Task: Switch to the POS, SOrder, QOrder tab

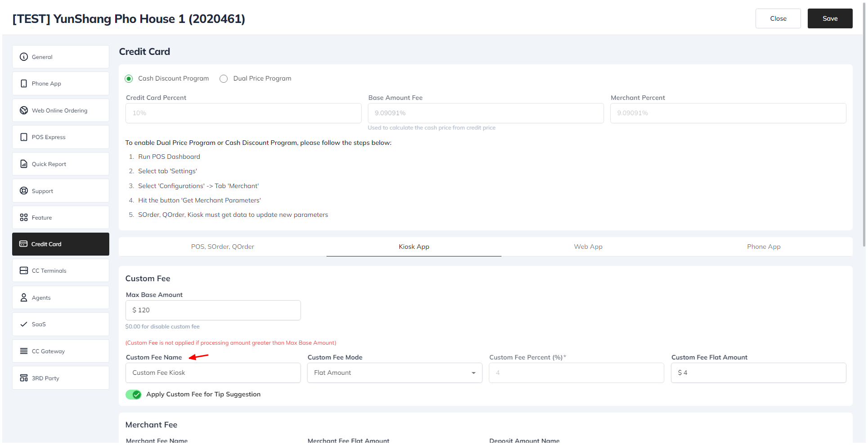Action: [x=222, y=247]
